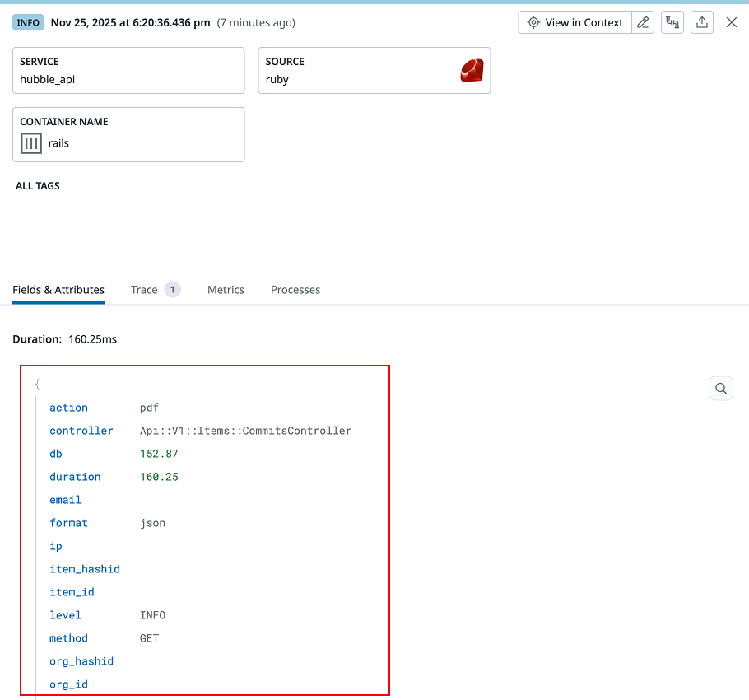Click the 160.25 duration value
Screen dimensions: 749x700
click(159, 477)
